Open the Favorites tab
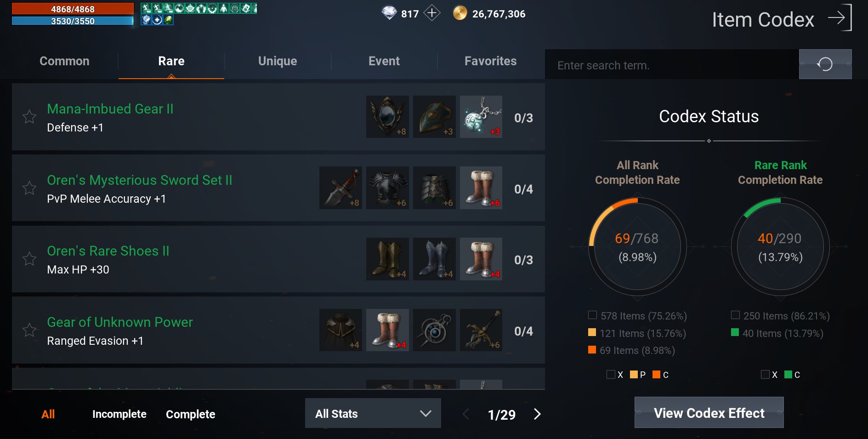The image size is (868, 439). click(x=490, y=61)
